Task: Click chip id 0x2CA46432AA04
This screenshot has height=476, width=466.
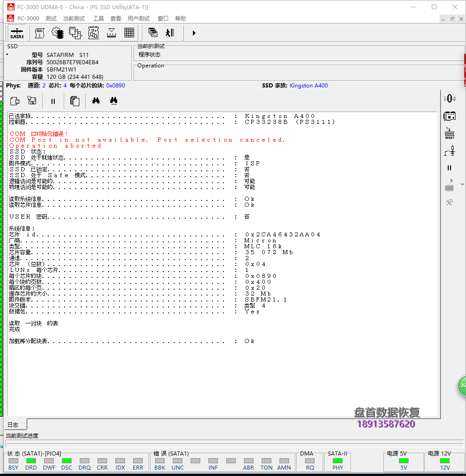Action: tap(282, 235)
